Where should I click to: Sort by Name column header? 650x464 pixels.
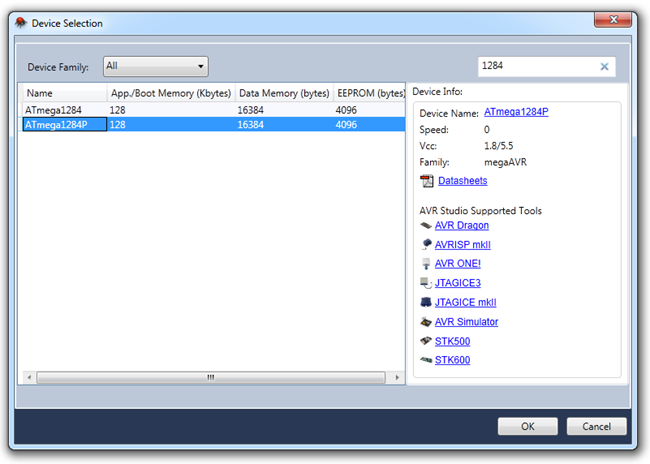pos(64,93)
